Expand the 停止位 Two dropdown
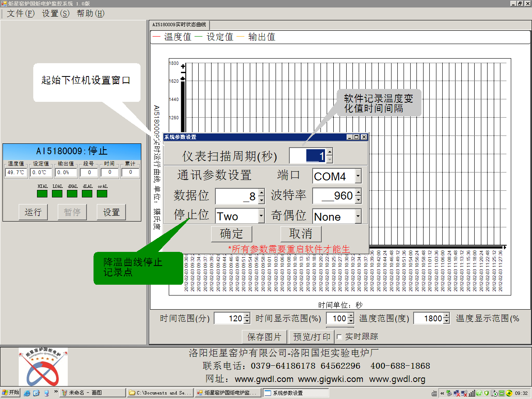Screen dimensions: 532x399 tap(261, 216)
